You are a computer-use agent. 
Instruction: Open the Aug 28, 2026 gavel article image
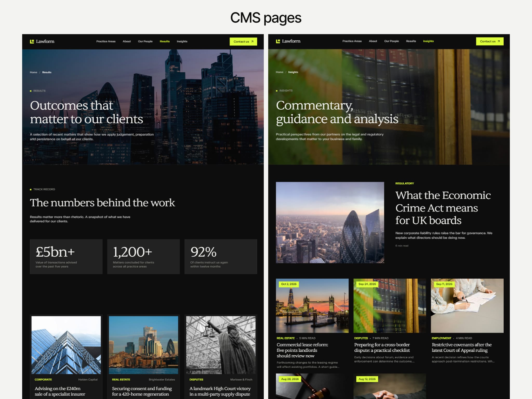pyautogui.click(x=312, y=386)
